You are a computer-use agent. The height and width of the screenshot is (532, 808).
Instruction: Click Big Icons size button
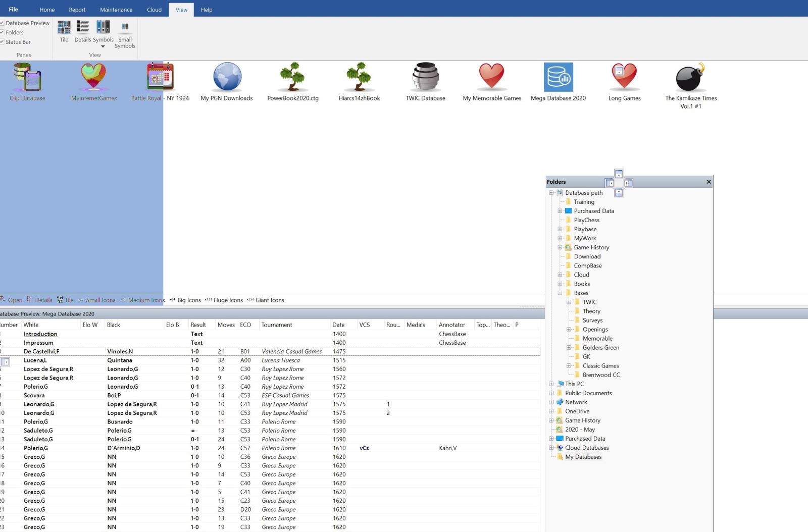point(185,300)
